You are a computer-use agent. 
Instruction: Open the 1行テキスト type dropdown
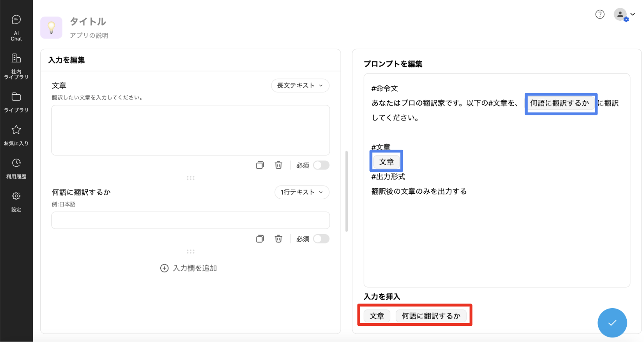pyautogui.click(x=302, y=192)
